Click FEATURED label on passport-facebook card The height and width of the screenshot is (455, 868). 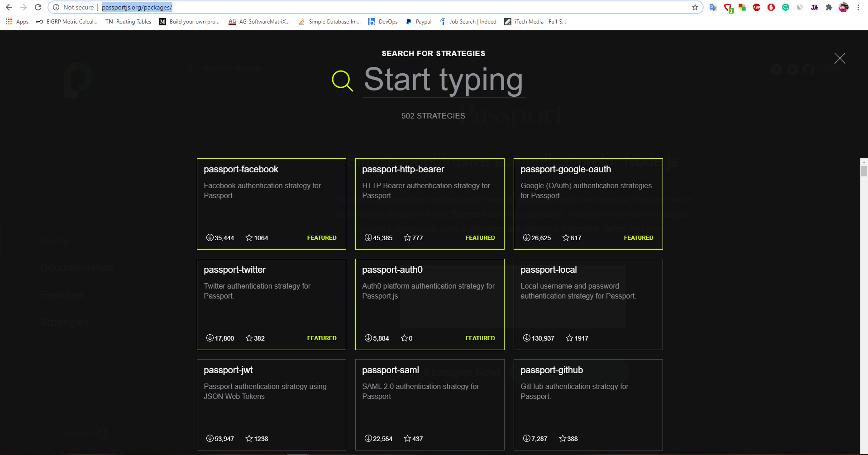click(322, 237)
